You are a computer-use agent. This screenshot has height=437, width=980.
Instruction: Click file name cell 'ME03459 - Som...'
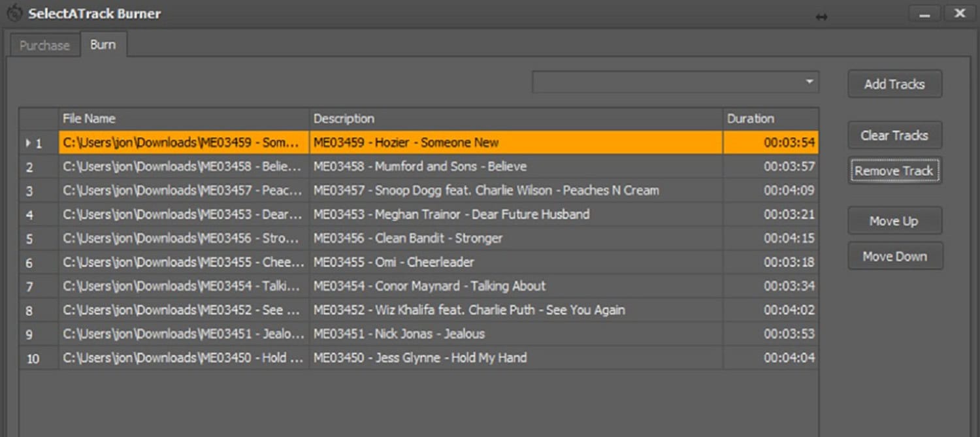click(x=184, y=142)
